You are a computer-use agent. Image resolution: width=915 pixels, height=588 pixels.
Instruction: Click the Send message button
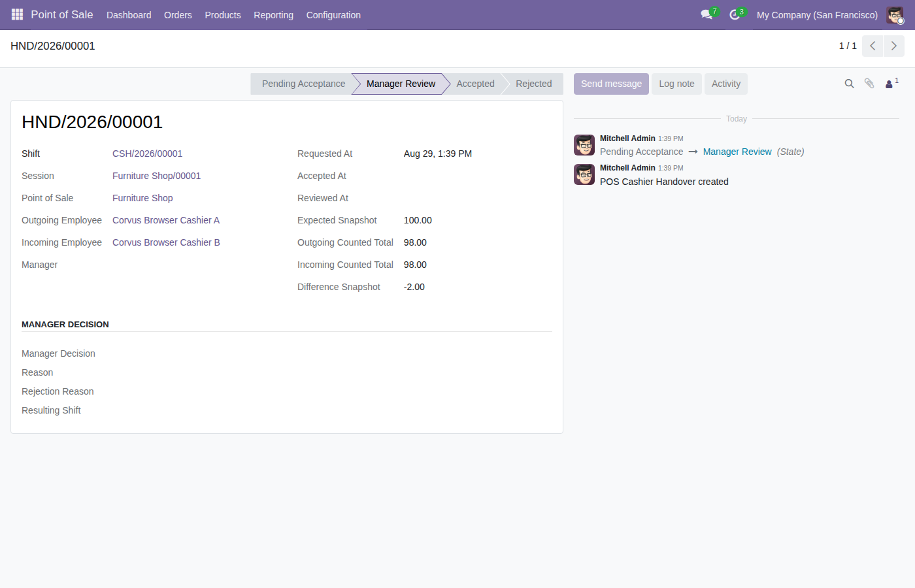click(x=611, y=84)
